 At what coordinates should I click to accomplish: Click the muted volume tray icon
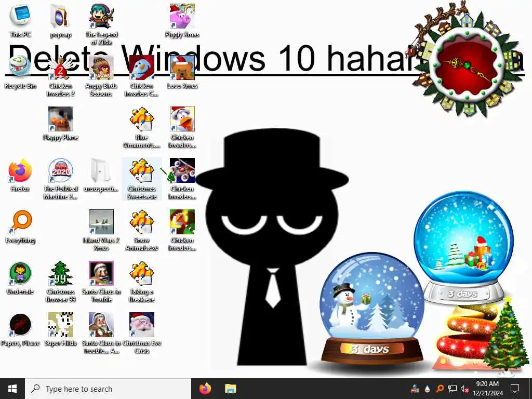pos(464,389)
